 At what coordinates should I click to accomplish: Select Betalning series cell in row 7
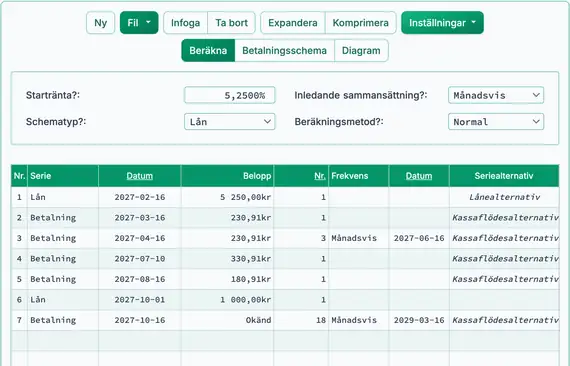[63, 320]
